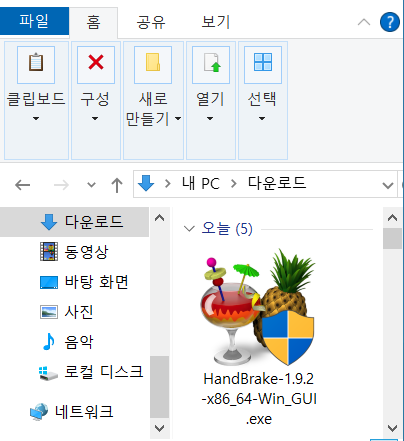Collapse the 오늘 (5) group
The image size is (404, 441).
(189, 229)
